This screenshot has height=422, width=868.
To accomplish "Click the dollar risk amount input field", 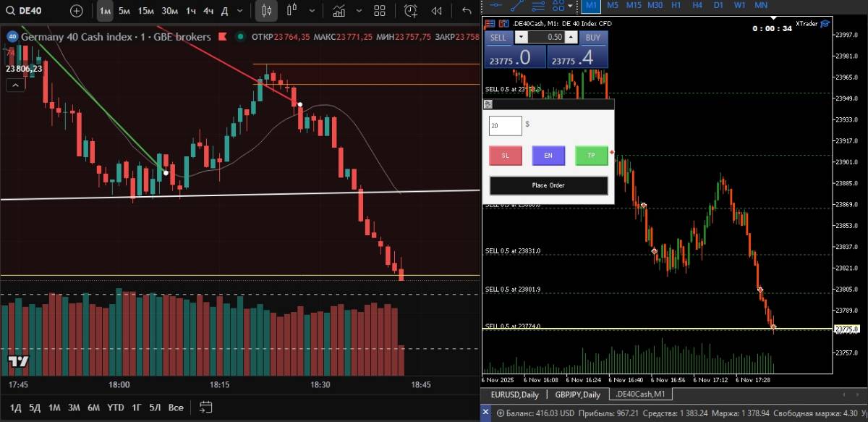I will click(505, 126).
